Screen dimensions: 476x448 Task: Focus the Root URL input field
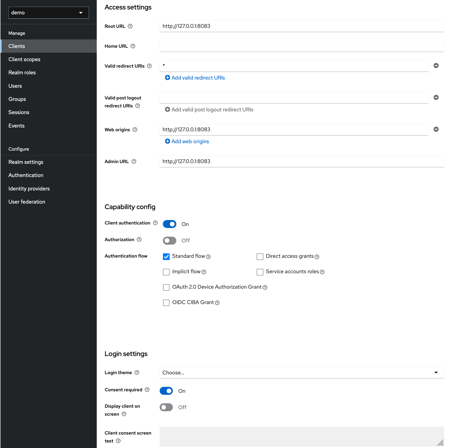pyautogui.click(x=302, y=26)
